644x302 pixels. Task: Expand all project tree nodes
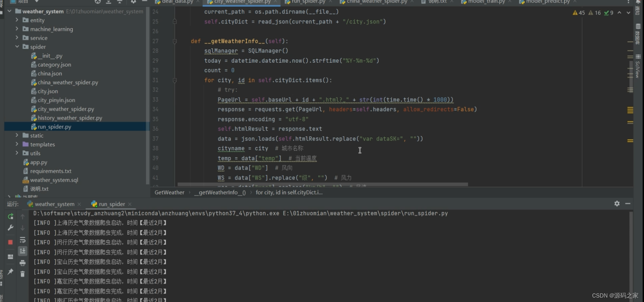(x=108, y=2)
